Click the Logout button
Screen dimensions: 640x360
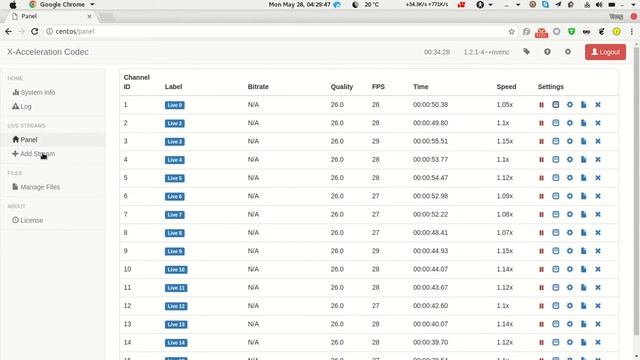pos(605,52)
